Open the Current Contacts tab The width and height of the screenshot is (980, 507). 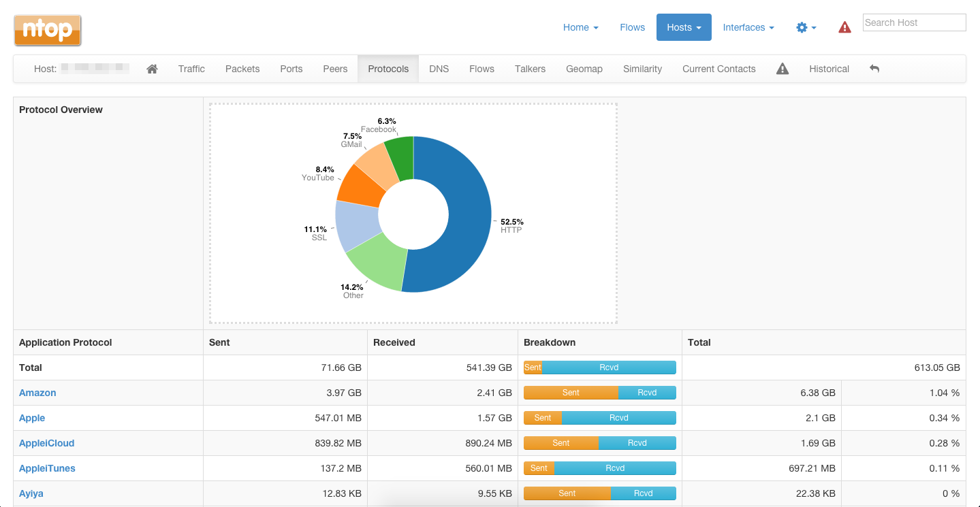click(719, 69)
